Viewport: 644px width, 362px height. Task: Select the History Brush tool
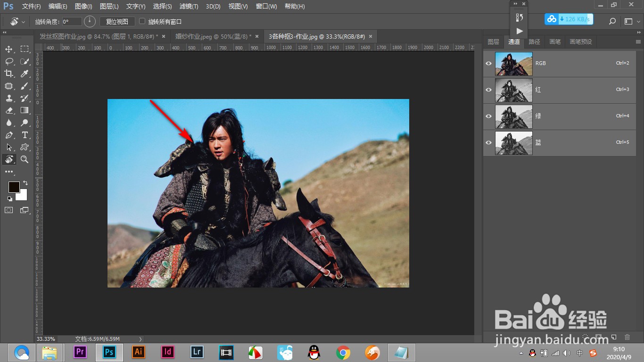[x=25, y=98]
